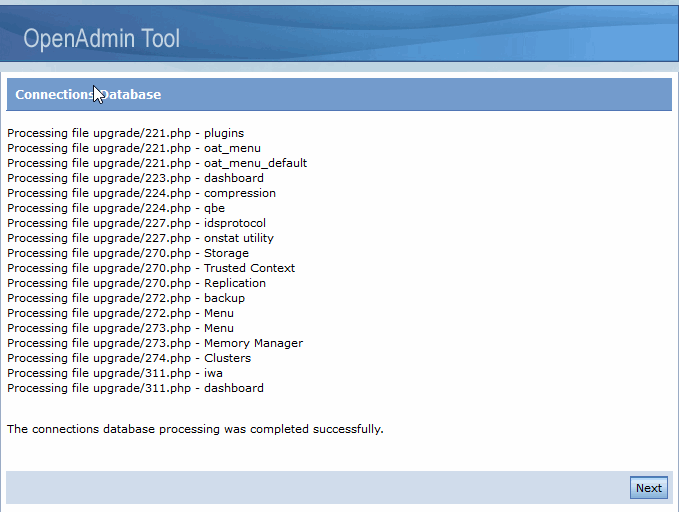Click the 223.php dashboard log entry
This screenshot has height=512, width=679.
pos(135,178)
